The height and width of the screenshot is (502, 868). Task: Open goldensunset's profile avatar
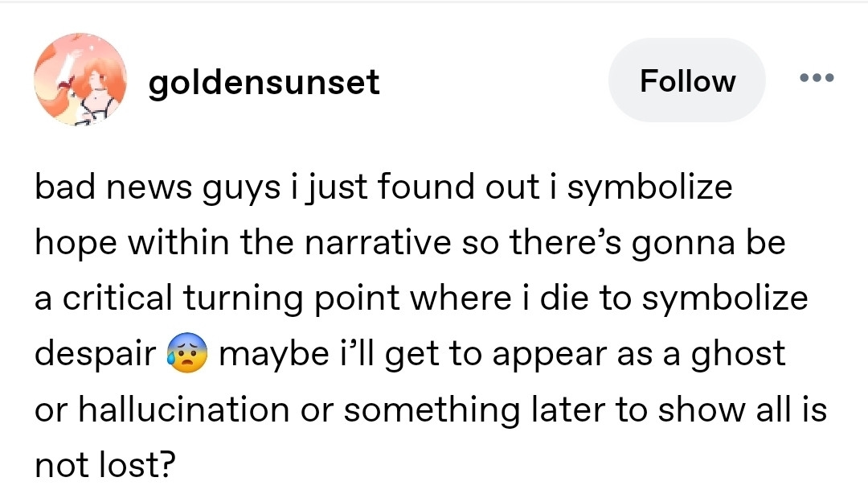point(80,79)
